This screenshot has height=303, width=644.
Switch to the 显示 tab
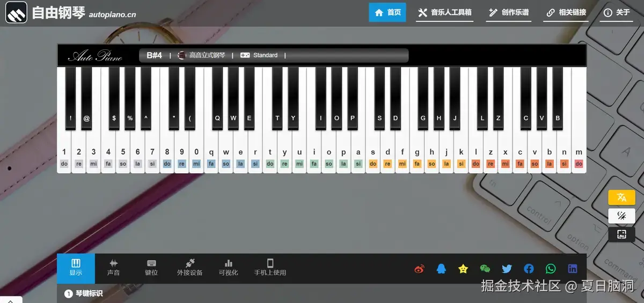[76, 268]
